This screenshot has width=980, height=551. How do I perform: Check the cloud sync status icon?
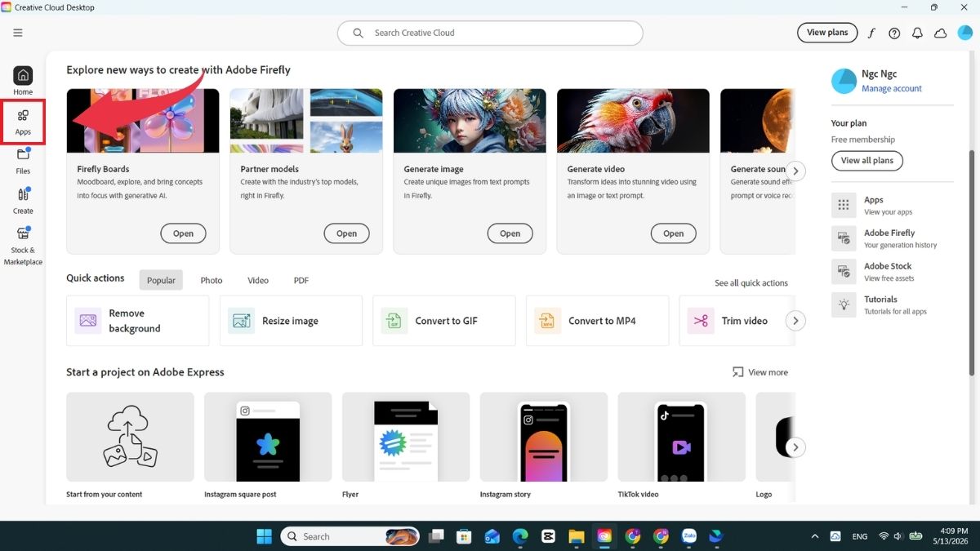[940, 33]
